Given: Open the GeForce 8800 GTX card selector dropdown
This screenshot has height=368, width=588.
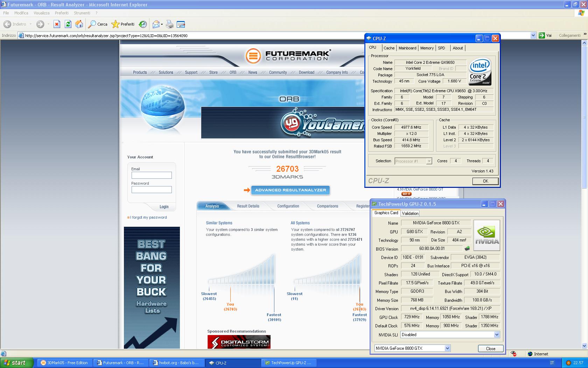Looking at the screenshot, I should click(x=412, y=348).
